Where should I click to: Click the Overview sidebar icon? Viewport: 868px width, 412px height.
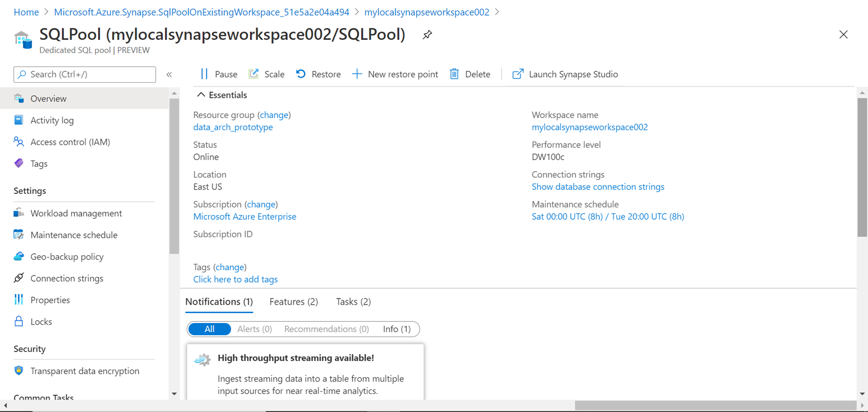19,98
